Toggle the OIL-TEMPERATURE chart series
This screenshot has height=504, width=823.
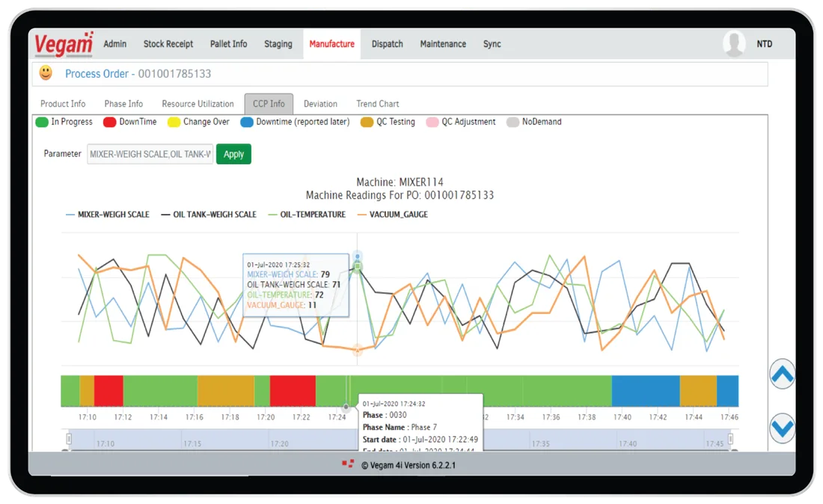tap(307, 215)
